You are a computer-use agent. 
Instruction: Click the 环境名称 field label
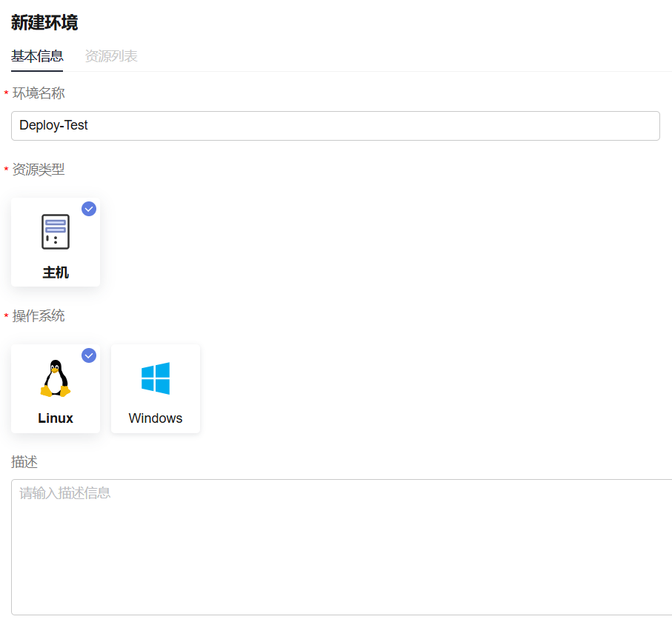39,93
